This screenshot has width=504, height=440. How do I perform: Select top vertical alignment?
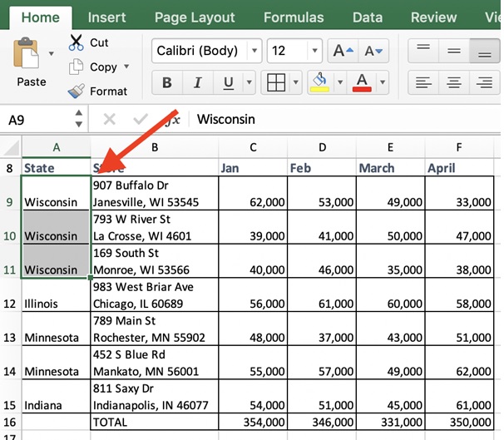coord(423,51)
